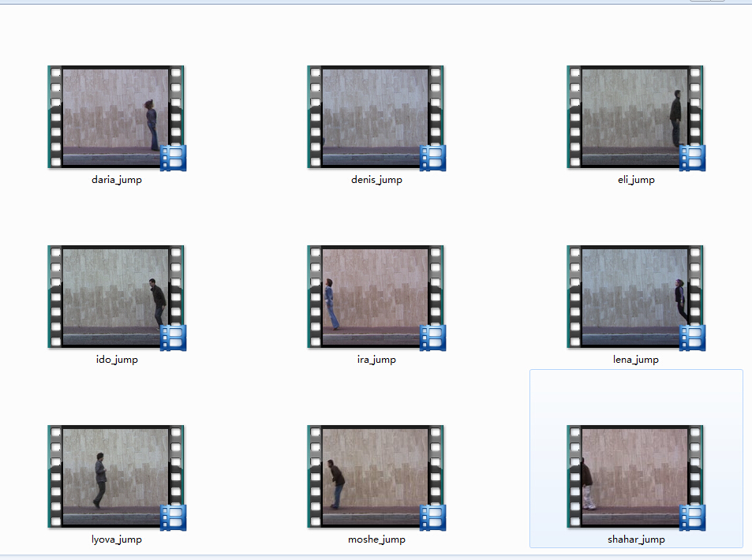Click the moshe_jump file name
This screenshot has height=560, width=752.
[376, 539]
